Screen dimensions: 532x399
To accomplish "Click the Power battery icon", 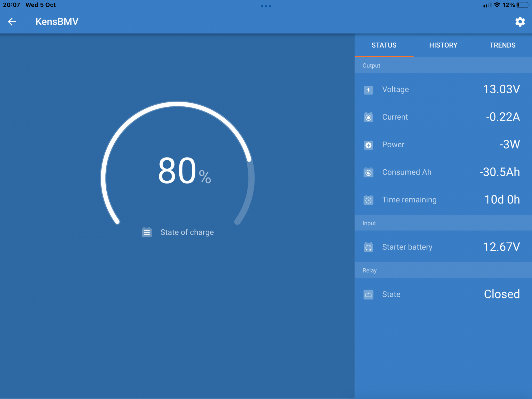I will (x=368, y=145).
